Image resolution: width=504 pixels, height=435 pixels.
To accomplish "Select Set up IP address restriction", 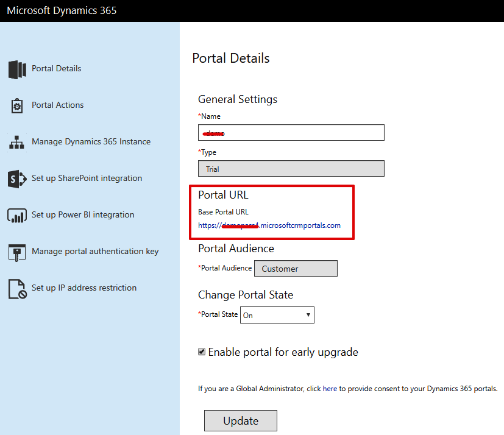I will 84,288.
